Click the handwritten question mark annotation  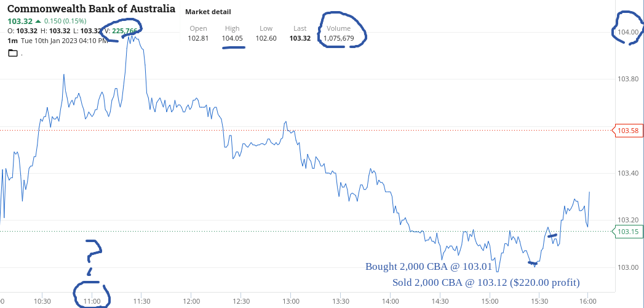94,256
